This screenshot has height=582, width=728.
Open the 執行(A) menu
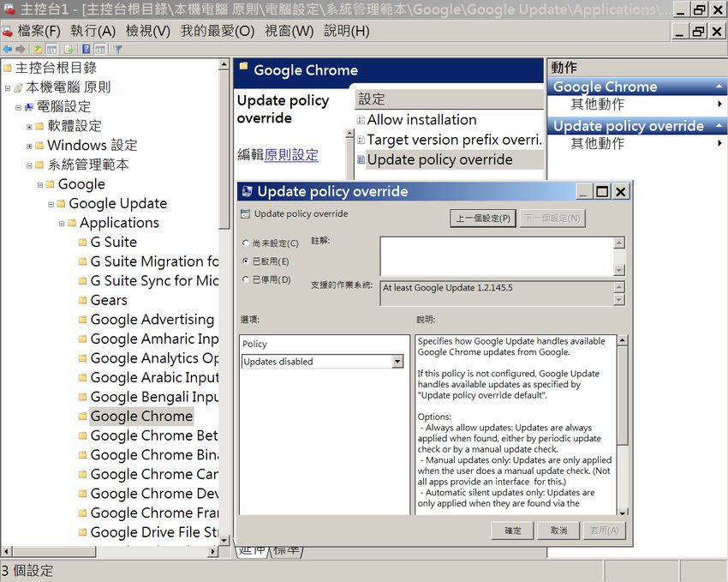pyautogui.click(x=92, y=31)
